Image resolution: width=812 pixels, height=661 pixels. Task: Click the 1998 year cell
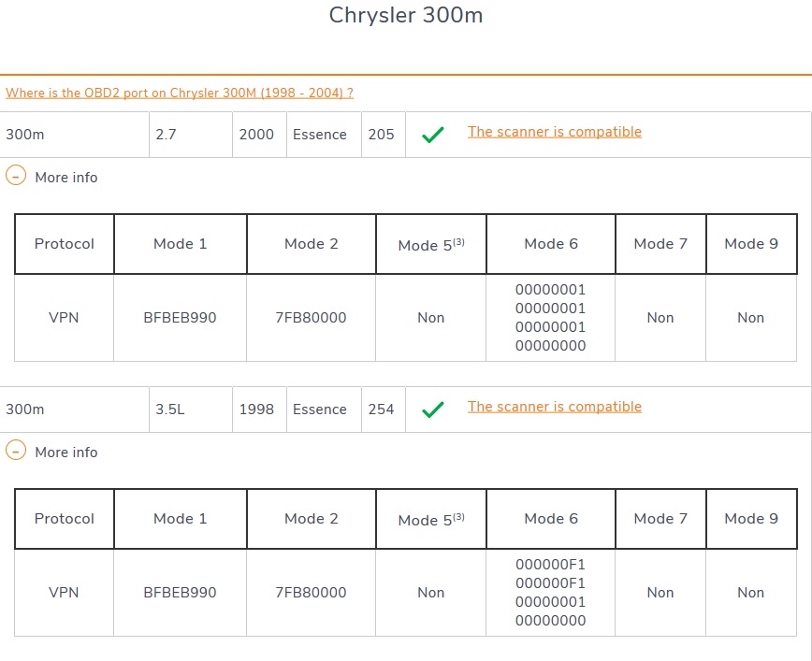(256, 410)
